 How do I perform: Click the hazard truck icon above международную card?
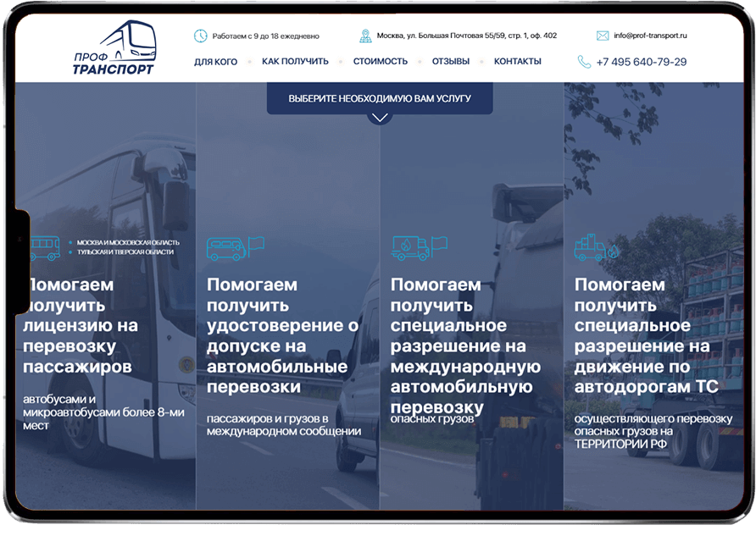410,248
